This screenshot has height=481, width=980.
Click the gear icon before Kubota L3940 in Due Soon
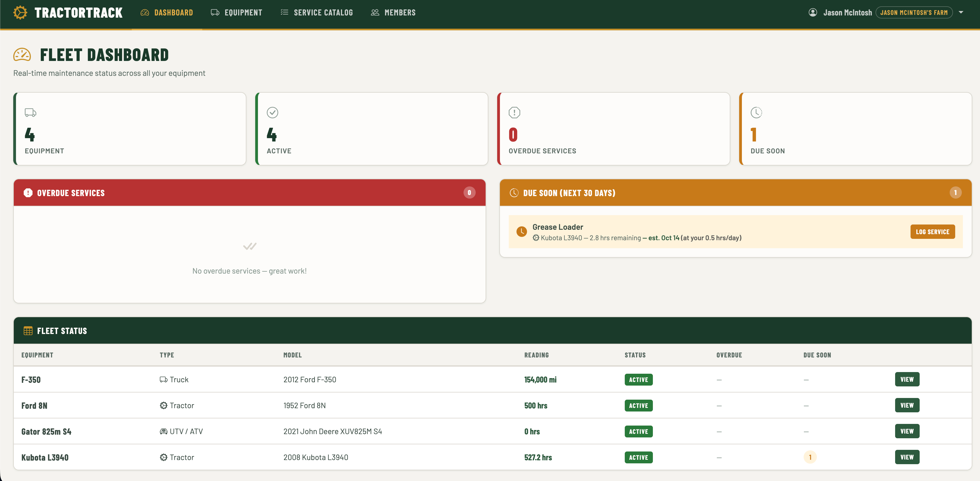pos(536,238)
